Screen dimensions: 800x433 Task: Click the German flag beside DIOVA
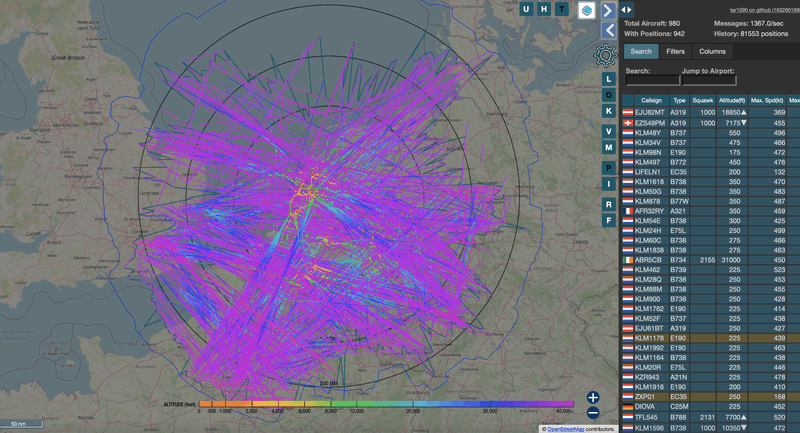click(x=628, y=406)
